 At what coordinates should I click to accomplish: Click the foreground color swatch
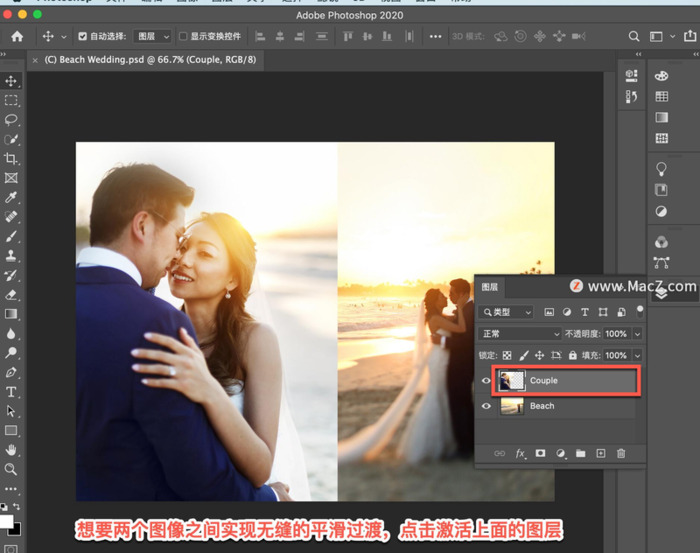pyautogui.click(x=7, y=522)
